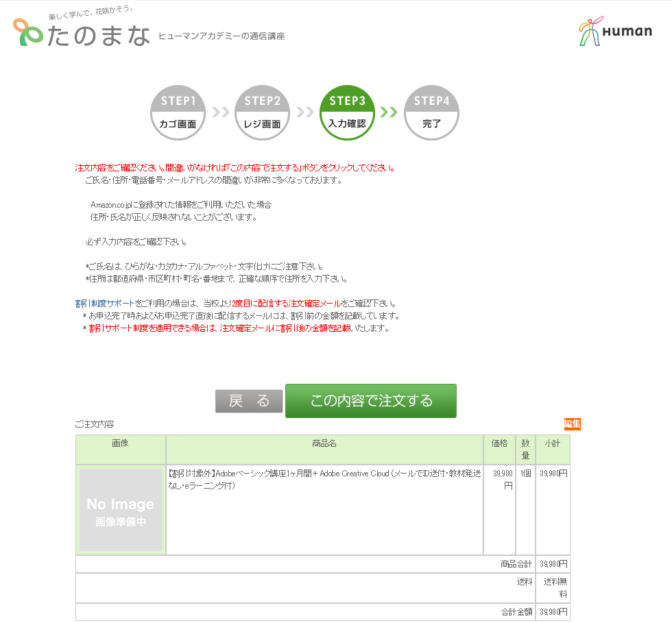Select the STEP1 カゴ画面 circle
This screenshot has height=623, width=672.
[x=178, y=113]
